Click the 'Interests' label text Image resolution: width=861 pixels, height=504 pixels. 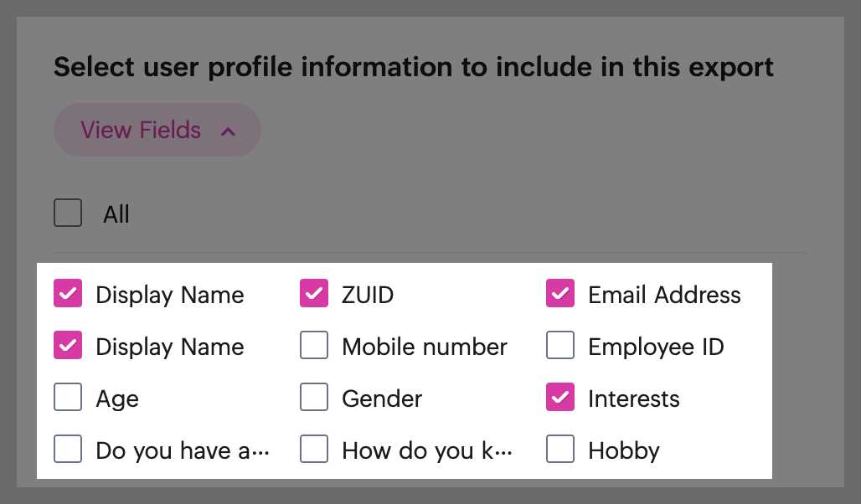[x=634, y=399]
